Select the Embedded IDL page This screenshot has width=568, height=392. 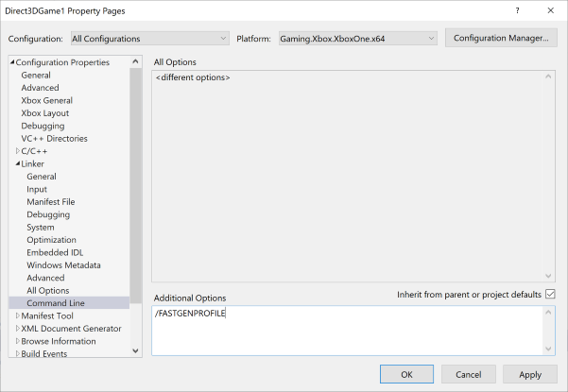(55, 252)
